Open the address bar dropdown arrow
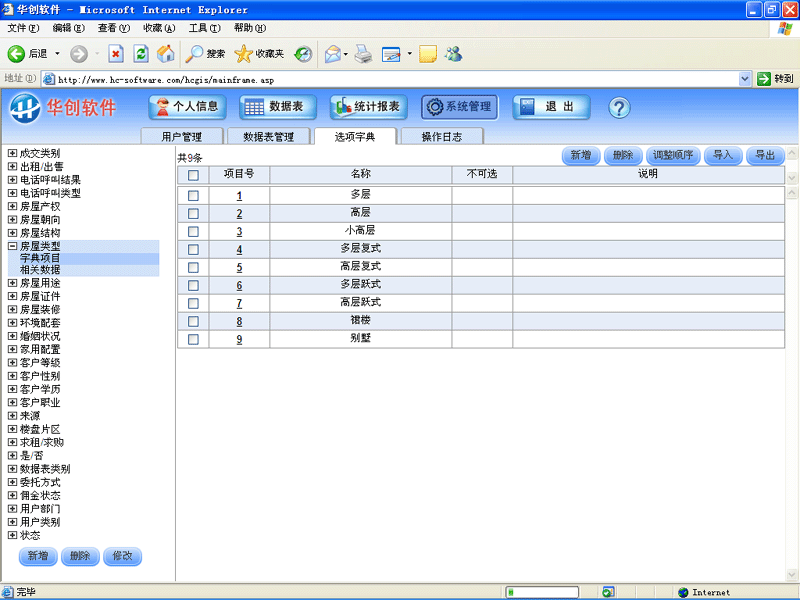Screen dimensions: 800x600 coord(744,79)
